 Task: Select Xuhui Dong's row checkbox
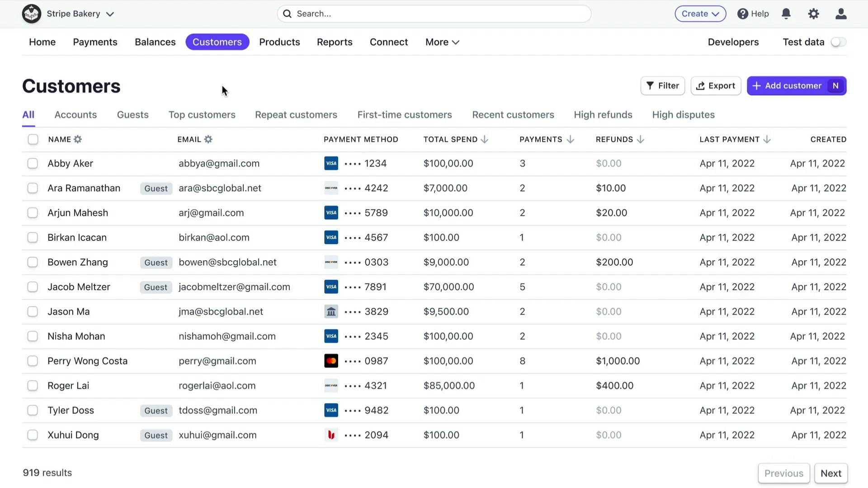[33, 435]
